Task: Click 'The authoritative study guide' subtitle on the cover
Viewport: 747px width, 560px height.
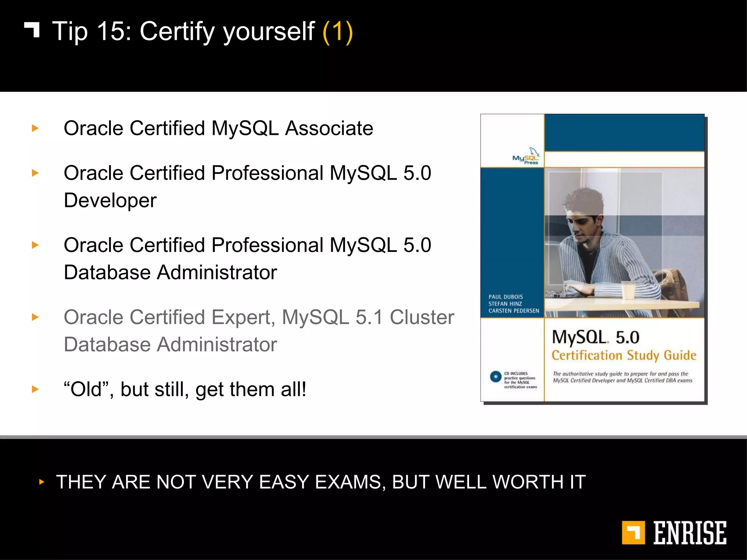Action: click(622, 377)
